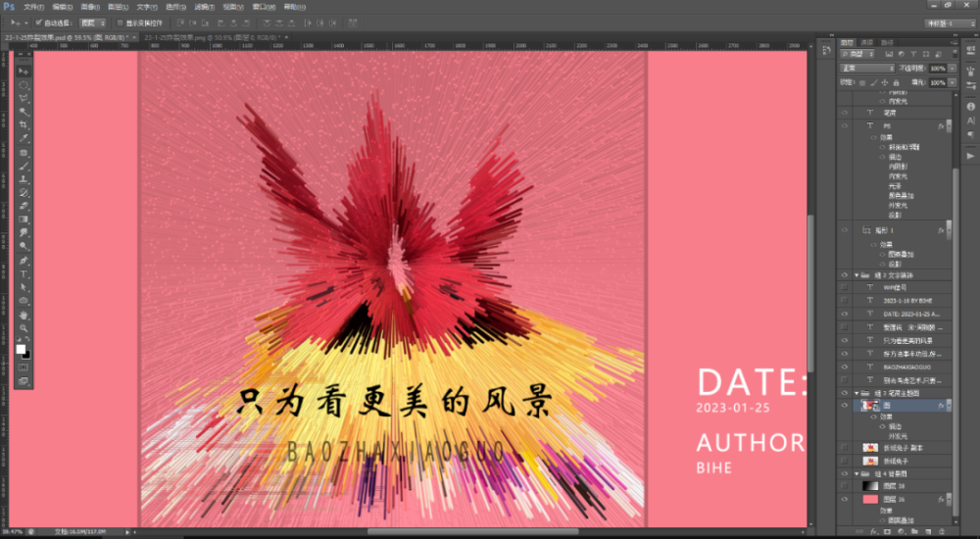Click the add layer style fx icon

click(873, 532)
